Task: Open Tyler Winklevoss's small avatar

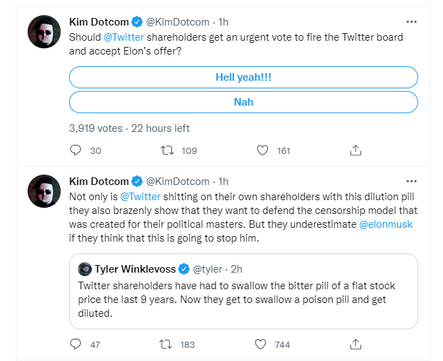Action: coord(85,269)
